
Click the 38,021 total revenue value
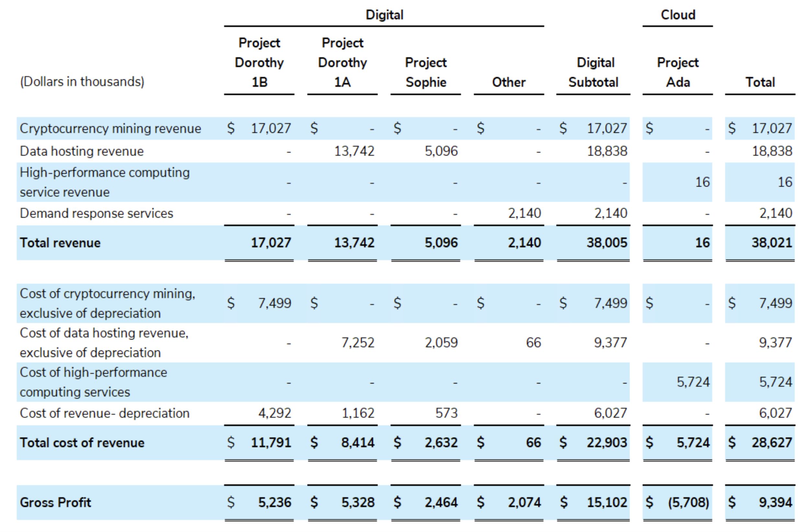tap(771, 243)
